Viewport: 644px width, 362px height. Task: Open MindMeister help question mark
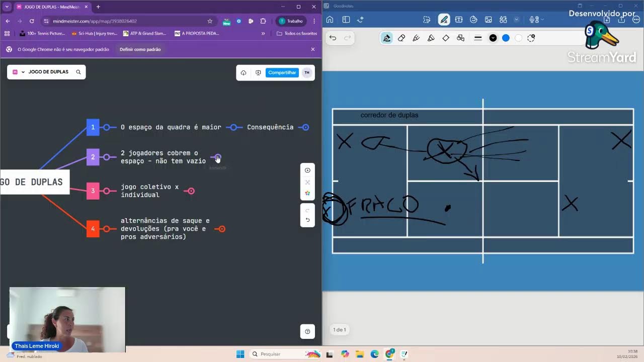tap(307, 331)
